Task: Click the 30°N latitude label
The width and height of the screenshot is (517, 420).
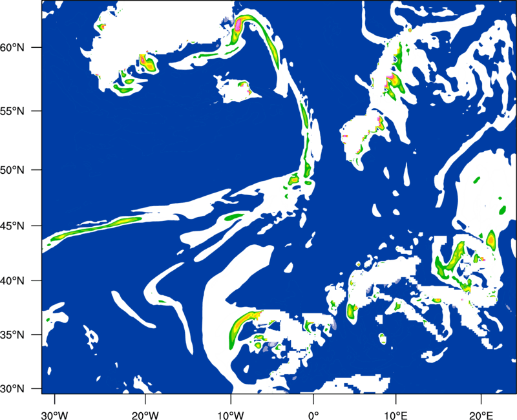Action: click(x=12, y=389)
